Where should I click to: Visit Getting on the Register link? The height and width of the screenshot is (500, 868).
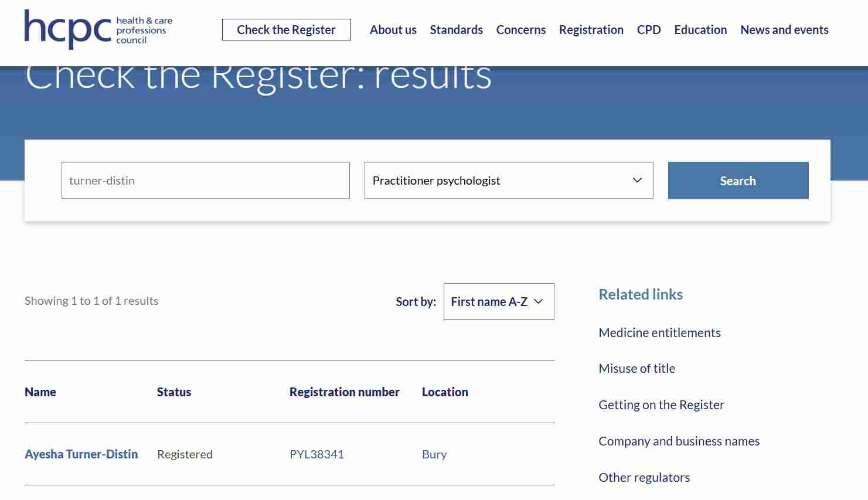(x=661, y=405)
